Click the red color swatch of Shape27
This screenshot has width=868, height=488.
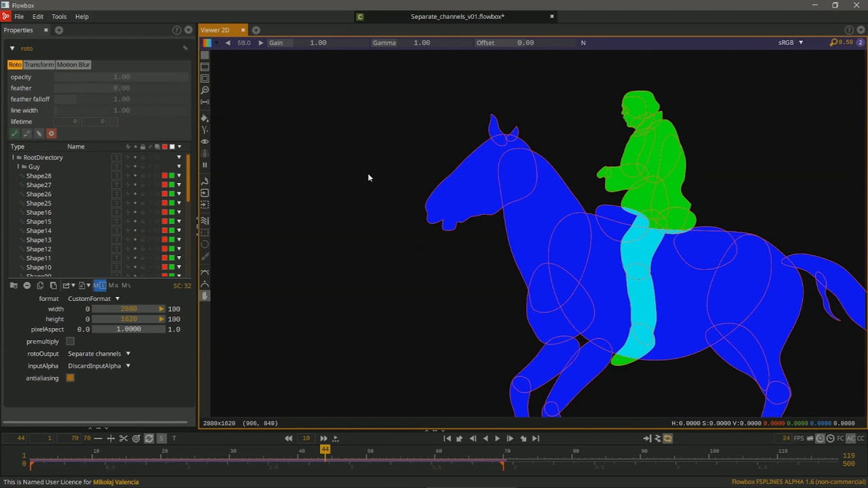pos(164,185)
